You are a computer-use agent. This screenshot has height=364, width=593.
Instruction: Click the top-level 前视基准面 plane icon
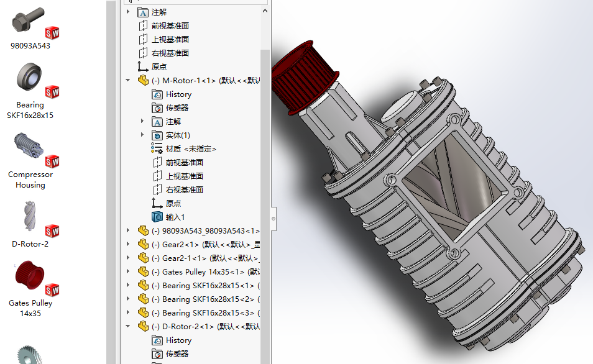click(143, 25)
